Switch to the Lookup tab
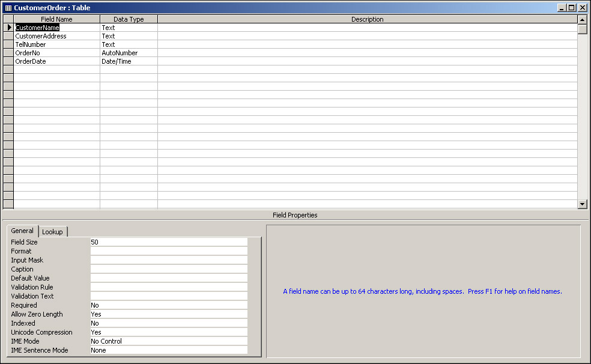591x364 pixels. point(52,232)
